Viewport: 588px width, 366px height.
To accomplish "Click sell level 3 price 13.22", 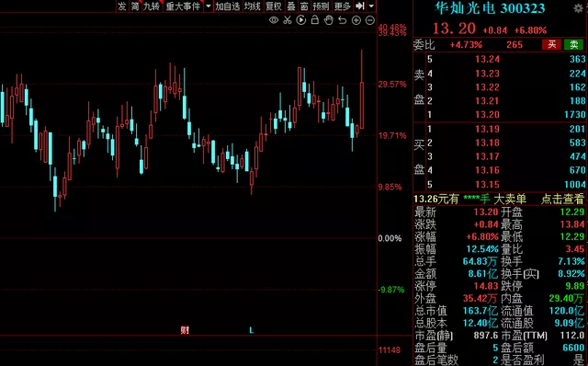I will coord(487,87).
